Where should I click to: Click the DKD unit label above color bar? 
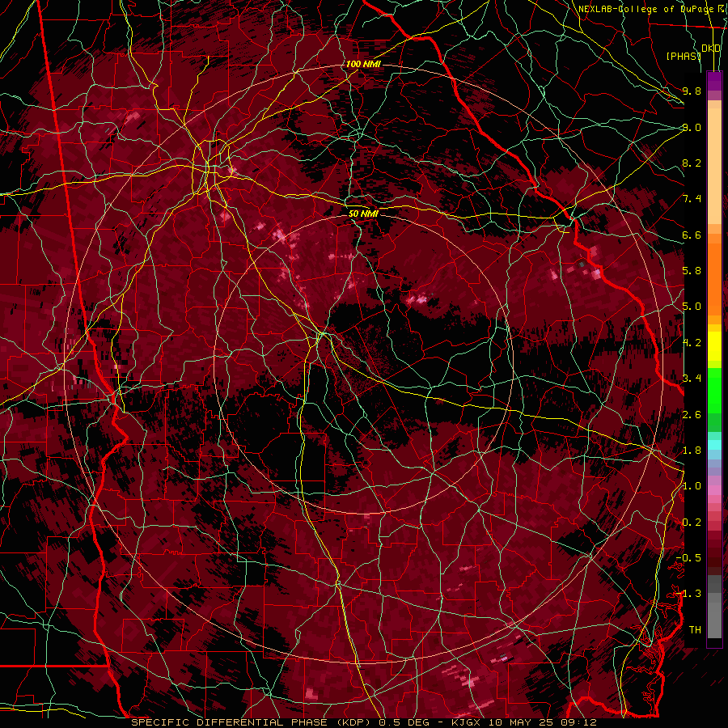pyautogui.click(x=711, y=49)
